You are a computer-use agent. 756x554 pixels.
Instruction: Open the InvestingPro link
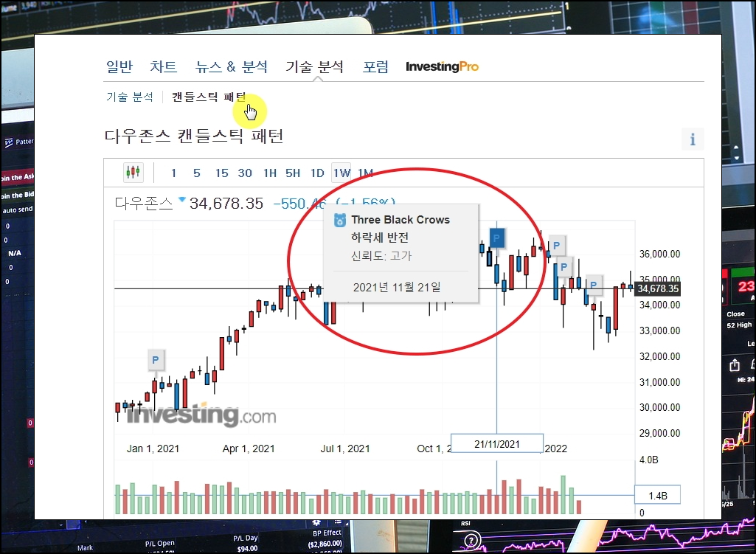point(442,66)
